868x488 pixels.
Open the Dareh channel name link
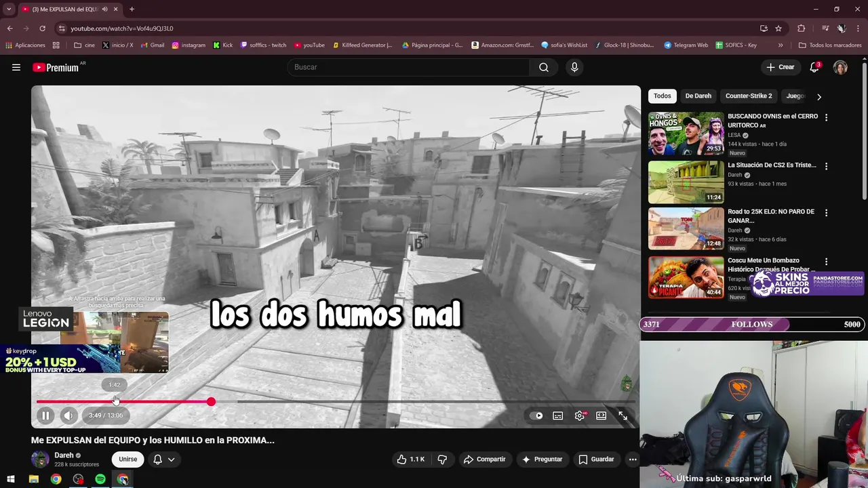point(64,455)
